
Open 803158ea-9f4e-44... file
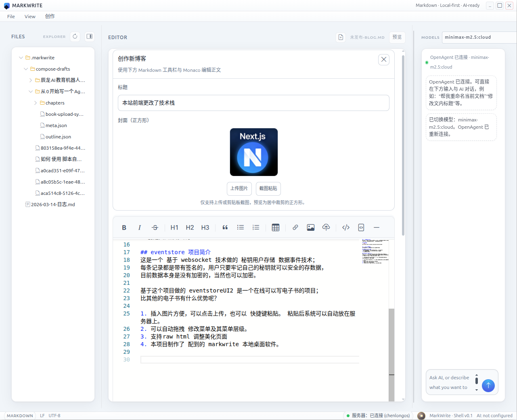(x=60, y=148)
